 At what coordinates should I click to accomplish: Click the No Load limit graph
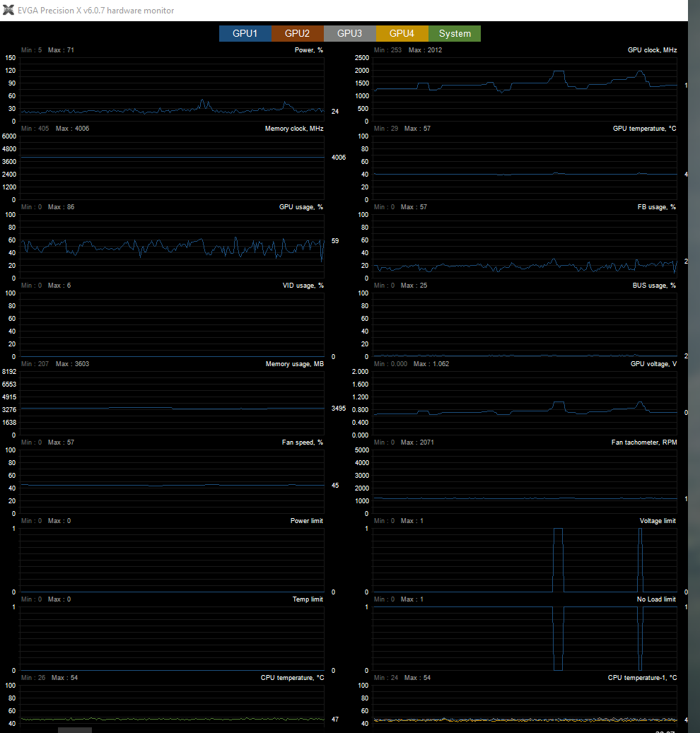525,638
